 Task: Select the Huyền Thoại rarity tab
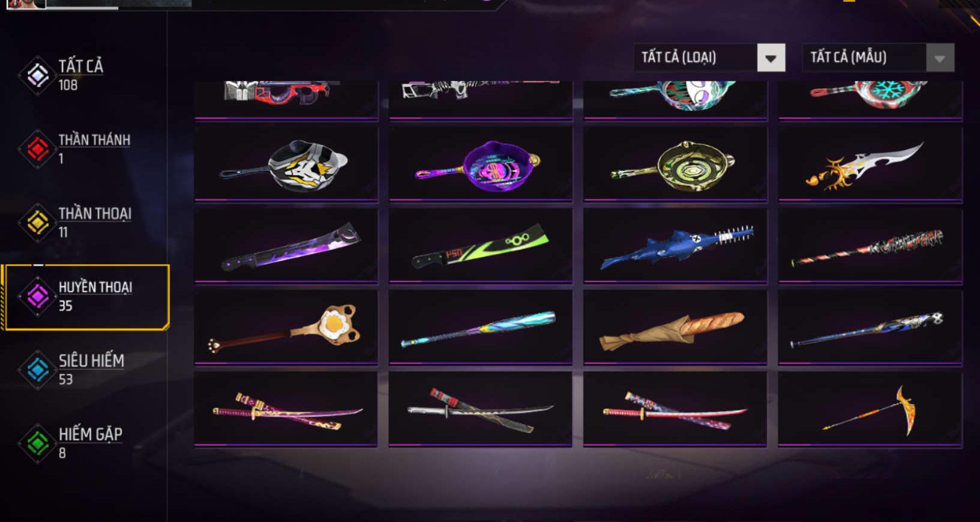click(x=86, y=297)
